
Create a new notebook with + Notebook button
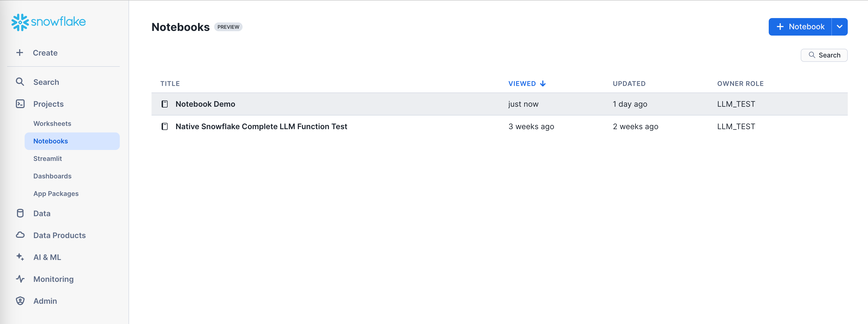(800, 27)
